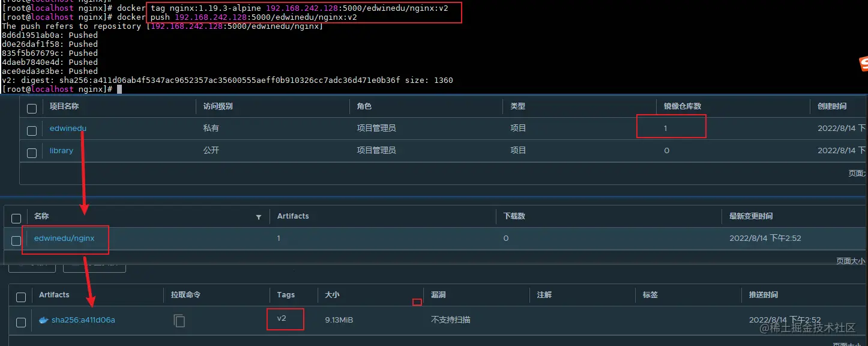Click 公开 access level in library row
The image size is (868, 346).
(x=211, y=151)
